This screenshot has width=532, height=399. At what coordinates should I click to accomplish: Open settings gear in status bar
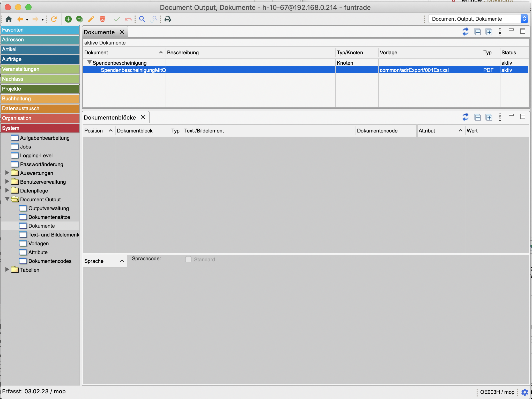point(524,392)
